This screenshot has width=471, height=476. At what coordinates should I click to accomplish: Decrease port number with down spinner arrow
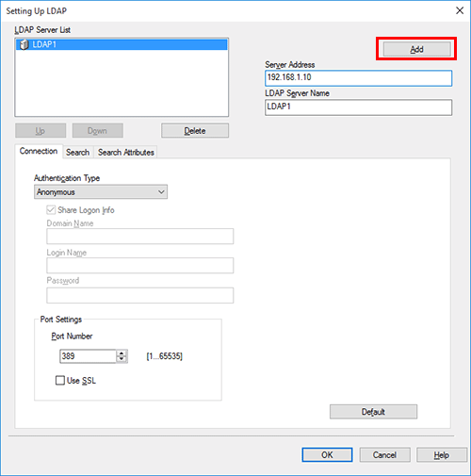(x=122, y=359)
